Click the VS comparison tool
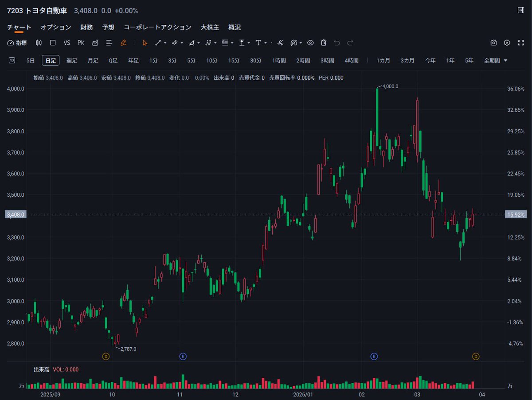 coord(67,43)
